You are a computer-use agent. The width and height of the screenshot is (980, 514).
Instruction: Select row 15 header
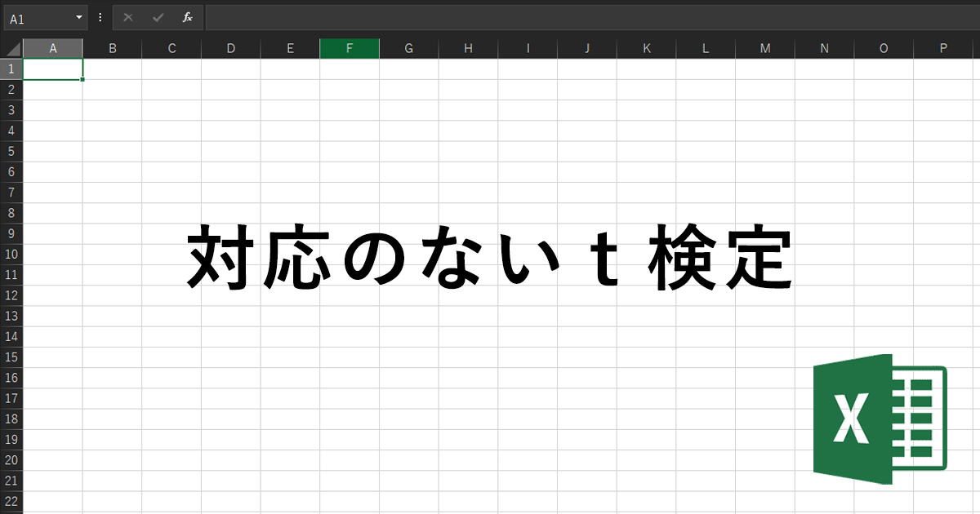tap(11, 357)
